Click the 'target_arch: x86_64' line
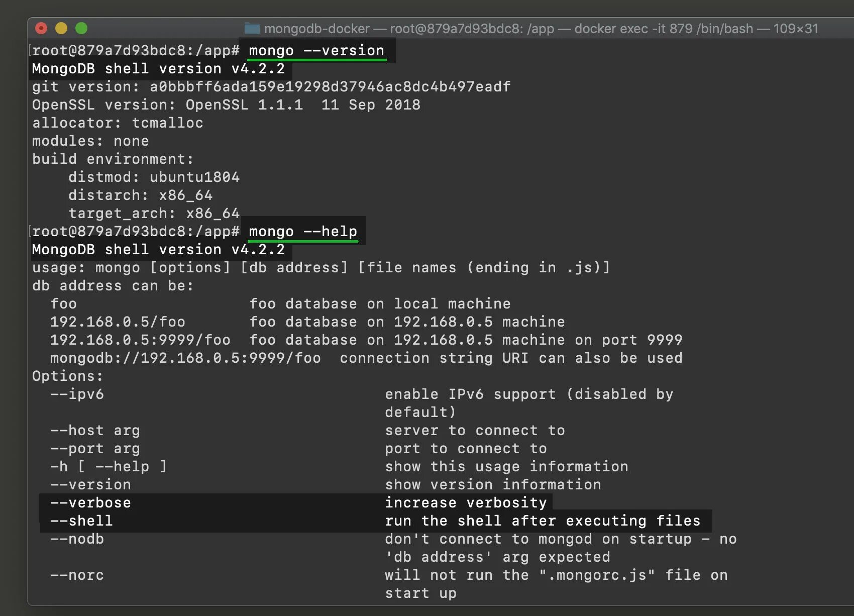Viewport: 854px width, 616px height. 154,214
